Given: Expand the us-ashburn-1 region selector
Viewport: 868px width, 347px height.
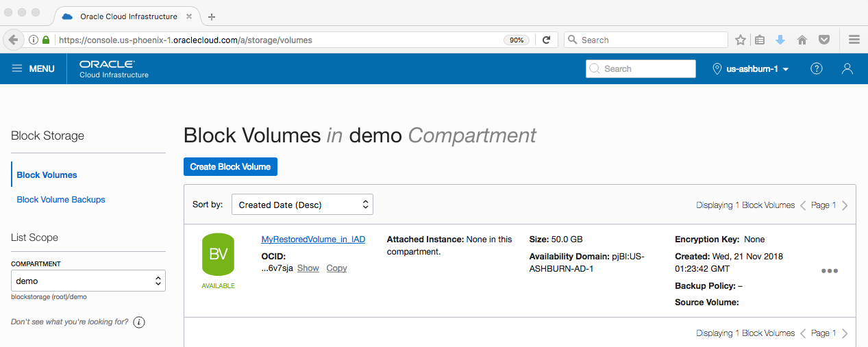Looking at the screenshot, I should [x=752, y=68].
